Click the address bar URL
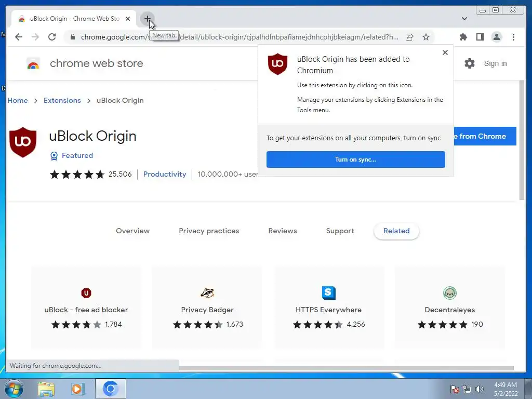Screen dimensions: 532x399 coord(240,37)
